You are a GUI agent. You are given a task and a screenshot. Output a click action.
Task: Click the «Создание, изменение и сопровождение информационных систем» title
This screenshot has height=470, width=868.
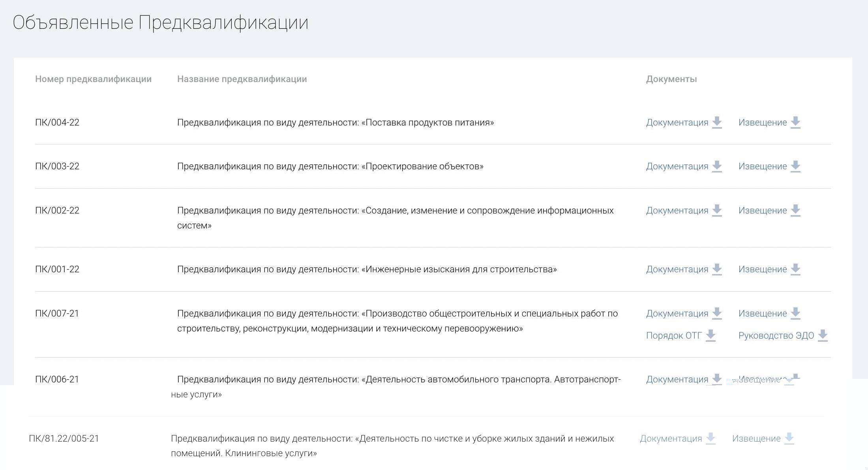pyautogui.click(x=396, y=218)
